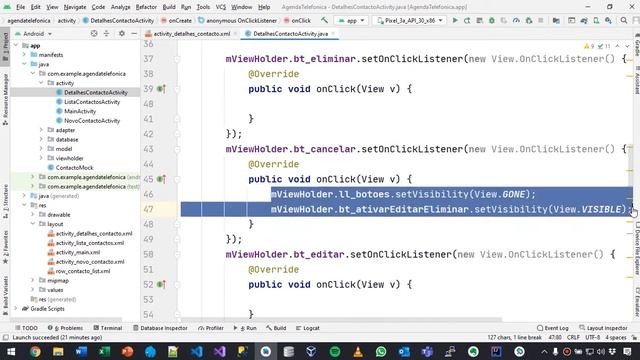Open the Event Log

tap(553, 328)
